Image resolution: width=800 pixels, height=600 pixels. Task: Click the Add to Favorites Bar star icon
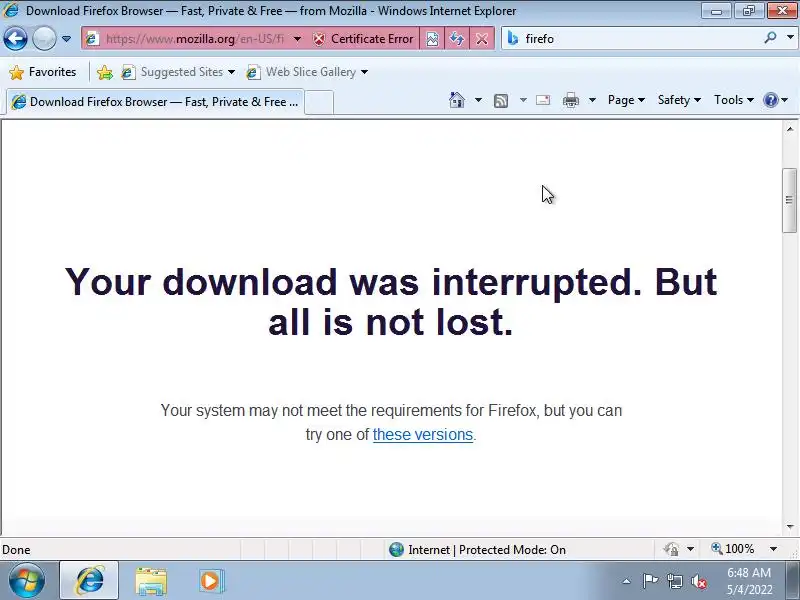point(105,72)
